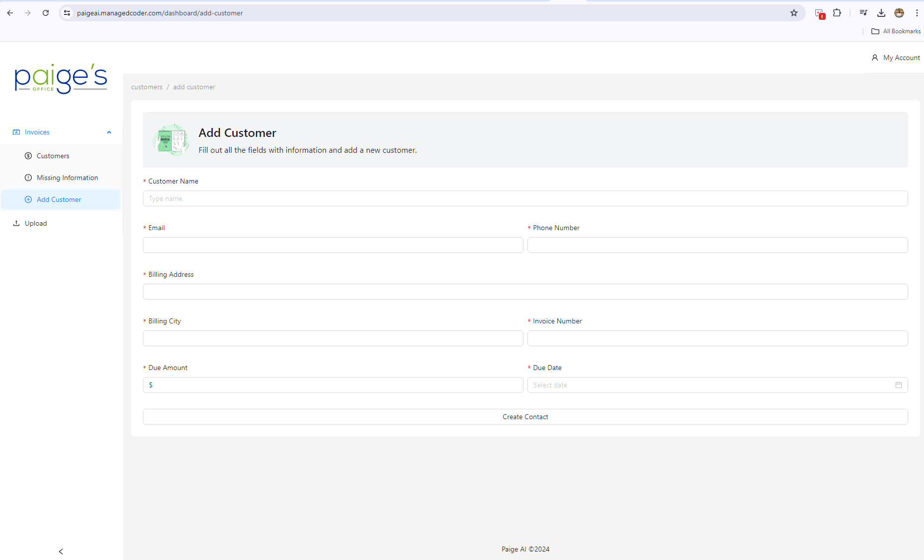
Task: Open My Account
Action: click(x=896, y=58)
